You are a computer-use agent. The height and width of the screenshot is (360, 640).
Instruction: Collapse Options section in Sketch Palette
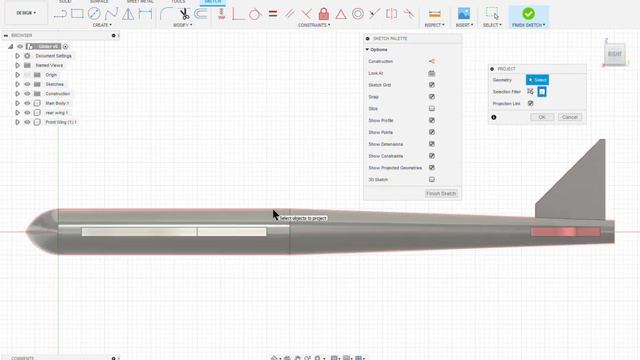pyautogui.click(x=367, y=49)
